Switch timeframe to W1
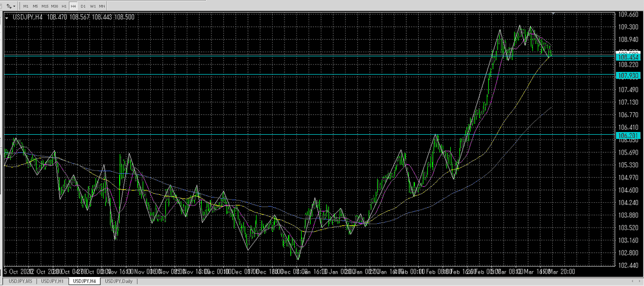This screenshot has width=644, height=286. tap(93, 5)
